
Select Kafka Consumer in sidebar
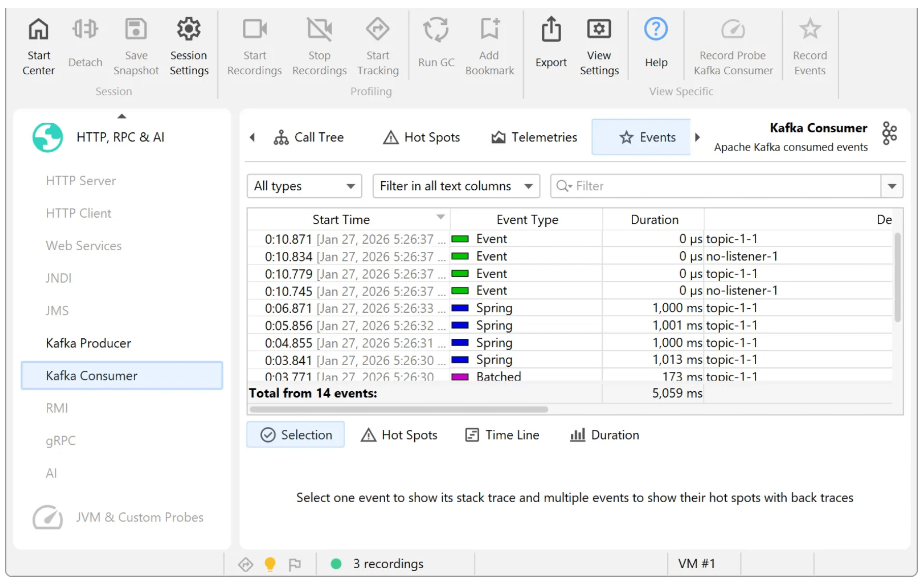[122, 376]
